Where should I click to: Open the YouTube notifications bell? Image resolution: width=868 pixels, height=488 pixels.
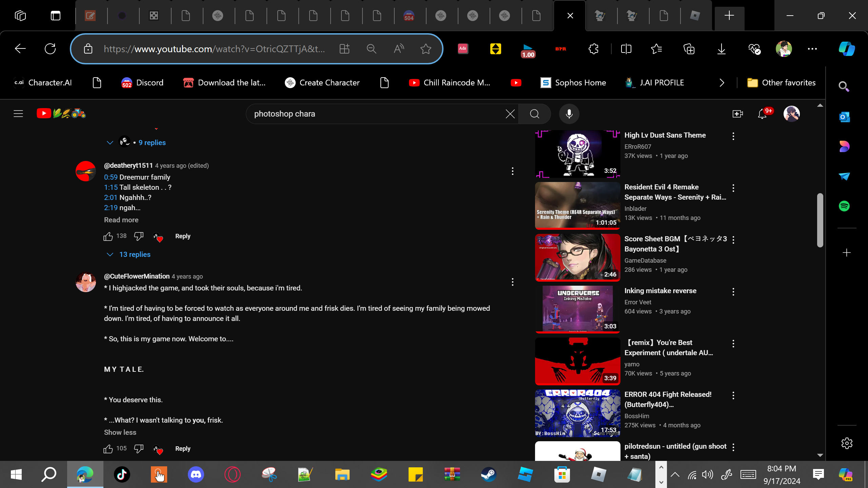coord(762,114)
